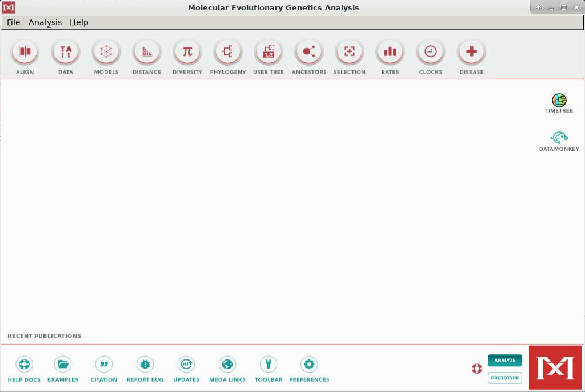Click the PHYLOGENY icon
The height and width of the screenshot is (392, 585).
(227, 51)
